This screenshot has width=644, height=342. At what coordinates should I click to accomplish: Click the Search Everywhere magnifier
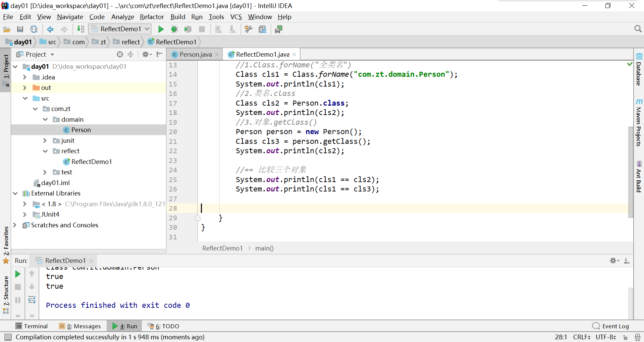coord(638,29)
